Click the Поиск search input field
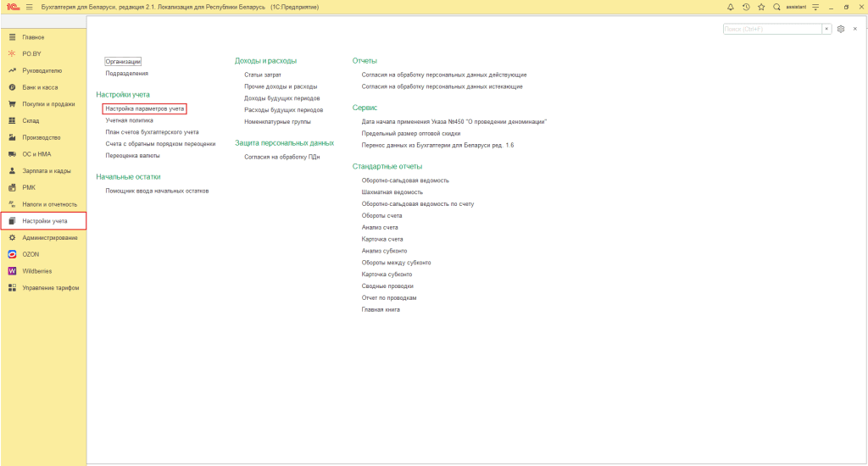Screen dimensions: 868x466 [771, 29]
